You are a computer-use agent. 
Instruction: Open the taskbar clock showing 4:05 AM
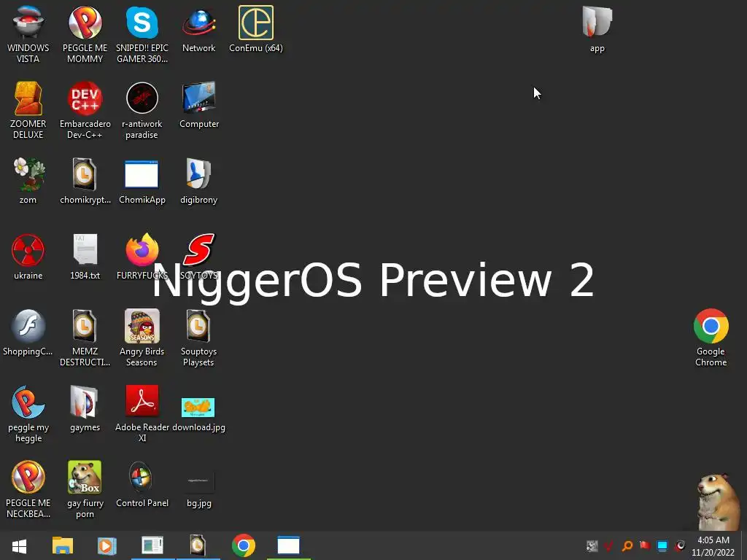tap(713, 546)
